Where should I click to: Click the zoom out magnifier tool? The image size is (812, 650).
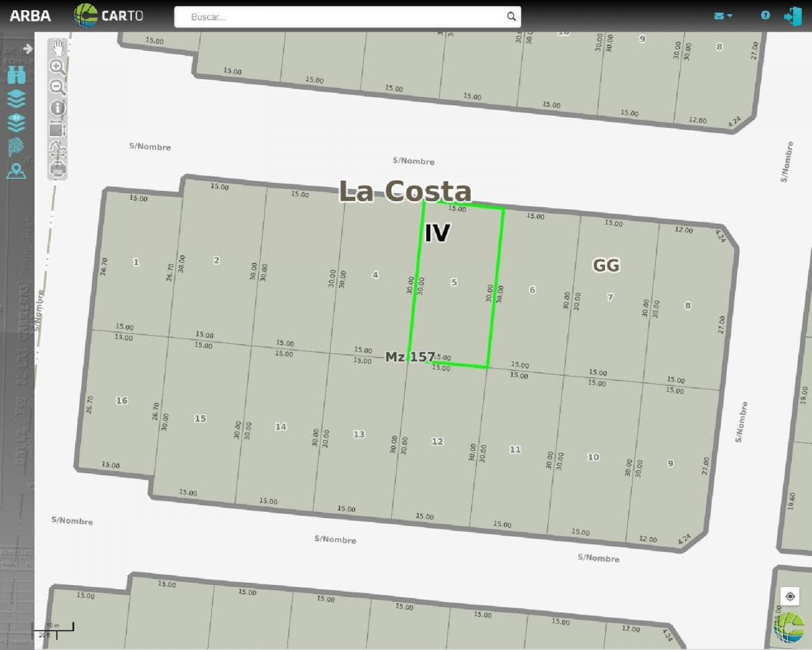(x=58, y=87)
